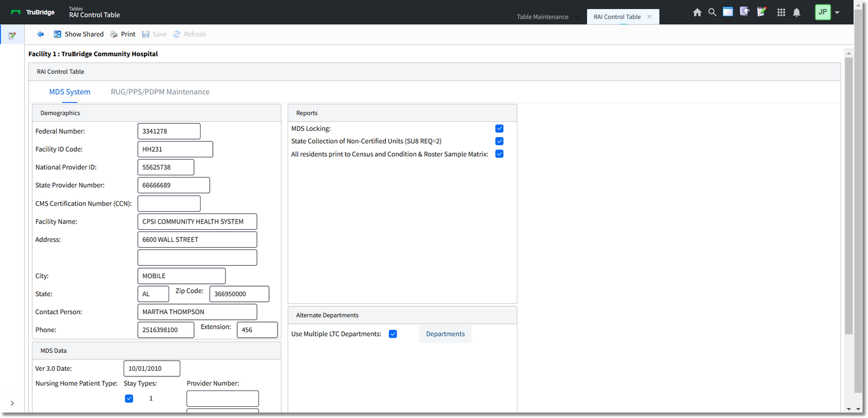This screenshot has height=418, width=868.
Task: Open the MDS System tab
Action: tap(70, 92)
